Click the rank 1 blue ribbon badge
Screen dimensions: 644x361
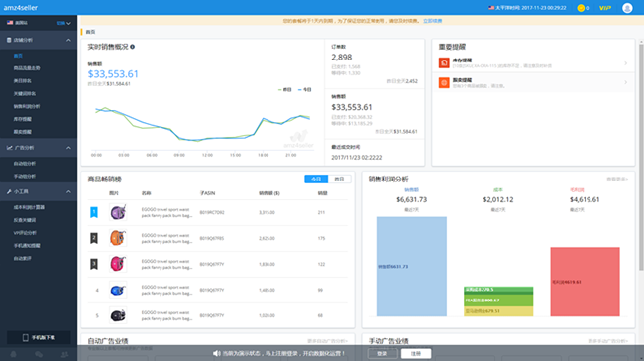[x=94, y=212]
